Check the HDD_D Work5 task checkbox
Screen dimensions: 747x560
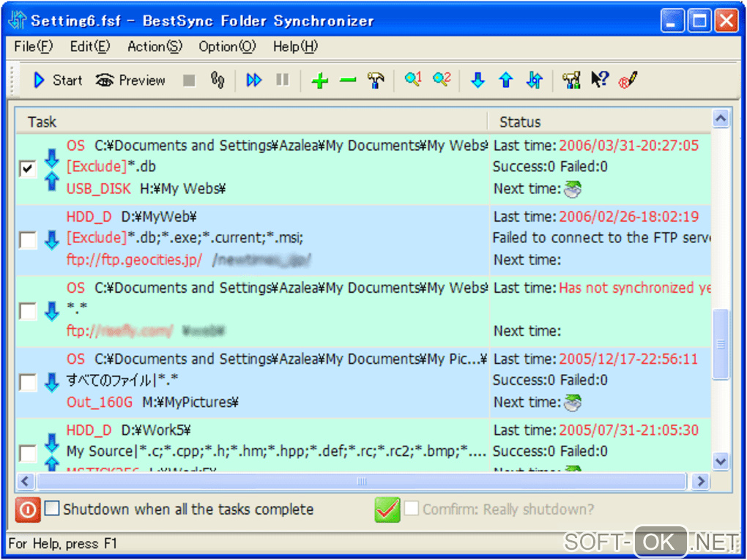28,453
